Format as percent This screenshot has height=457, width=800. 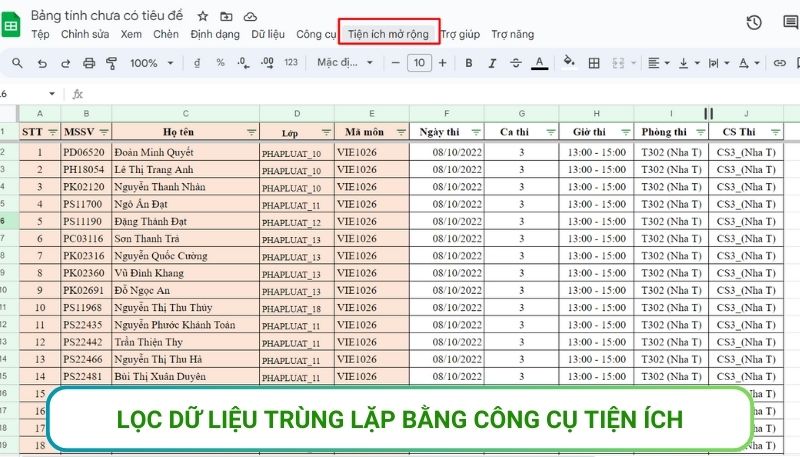220,63
